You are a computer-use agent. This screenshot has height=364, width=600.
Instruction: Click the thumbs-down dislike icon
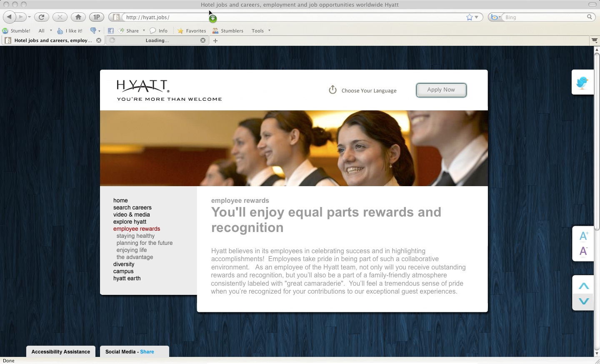(x=93, y=30)
